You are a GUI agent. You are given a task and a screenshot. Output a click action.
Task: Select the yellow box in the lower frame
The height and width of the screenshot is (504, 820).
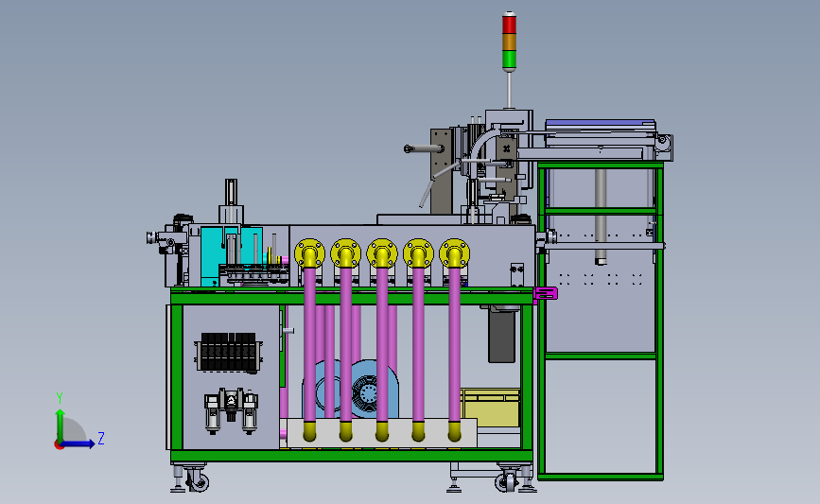[x=490, y=408]
